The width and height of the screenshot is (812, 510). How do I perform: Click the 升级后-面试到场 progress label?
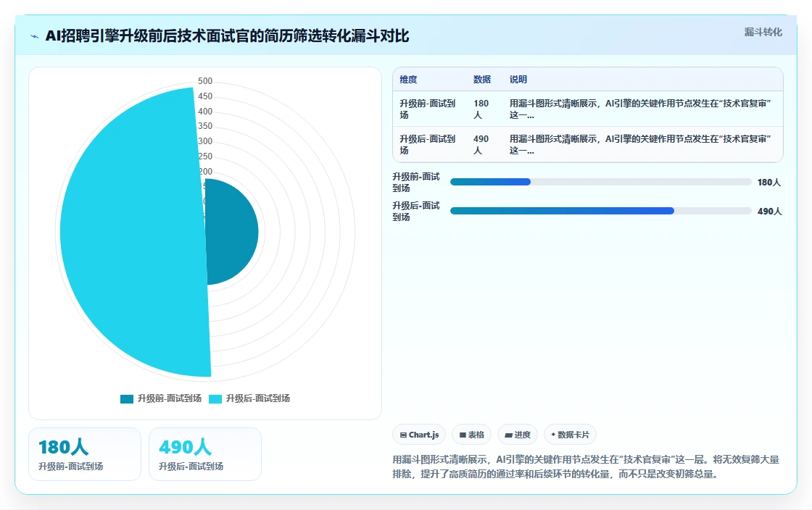pos(416,211)
